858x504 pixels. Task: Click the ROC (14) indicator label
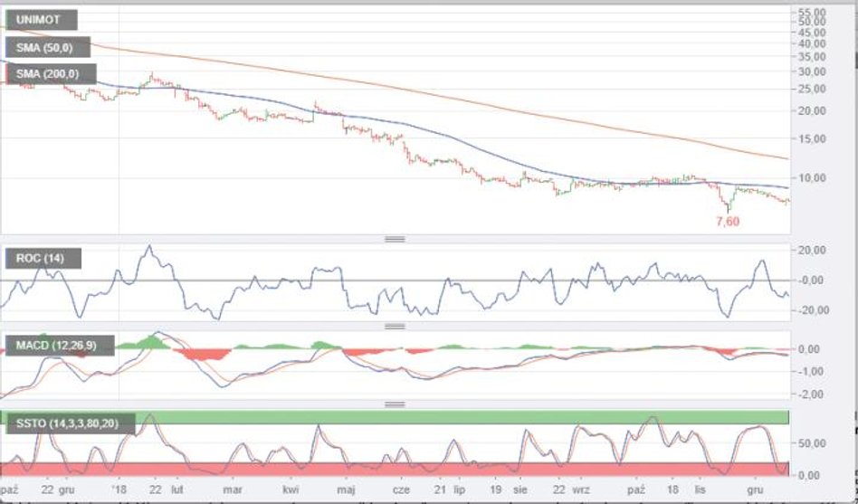click(x=43, y=260)
